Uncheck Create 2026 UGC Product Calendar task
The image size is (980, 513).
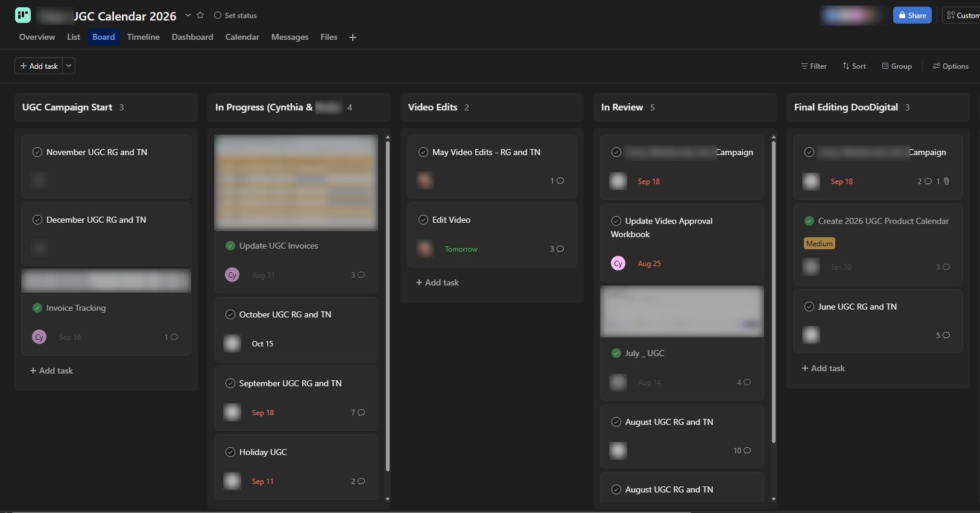coord(809,221)
